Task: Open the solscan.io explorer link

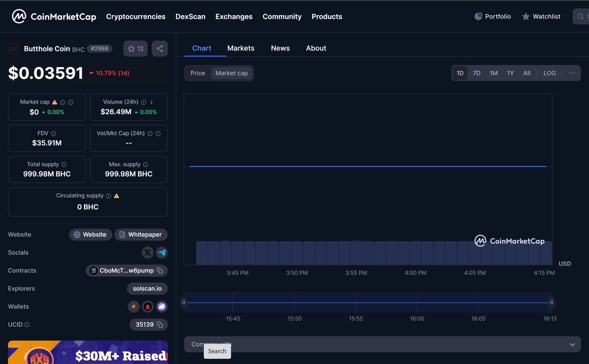Action: [x=147, y=288]
